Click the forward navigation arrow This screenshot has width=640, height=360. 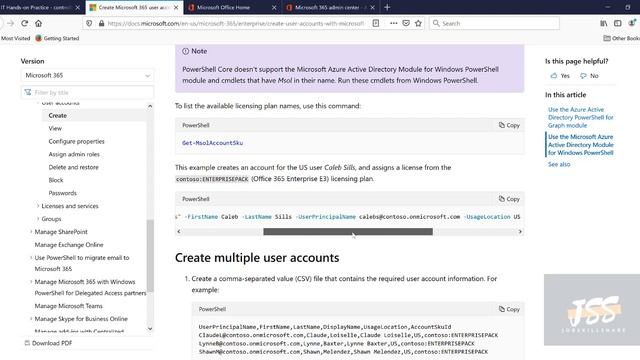(11, 23)
